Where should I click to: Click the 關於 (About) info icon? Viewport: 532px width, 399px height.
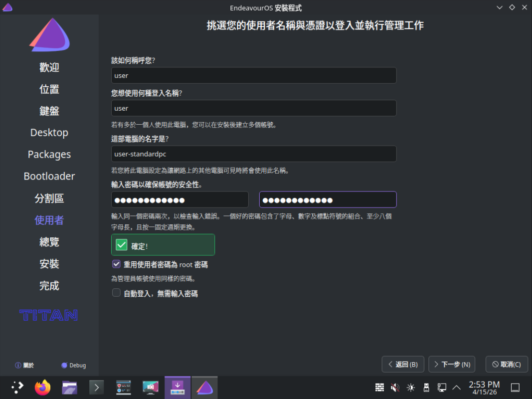(18, 365)
